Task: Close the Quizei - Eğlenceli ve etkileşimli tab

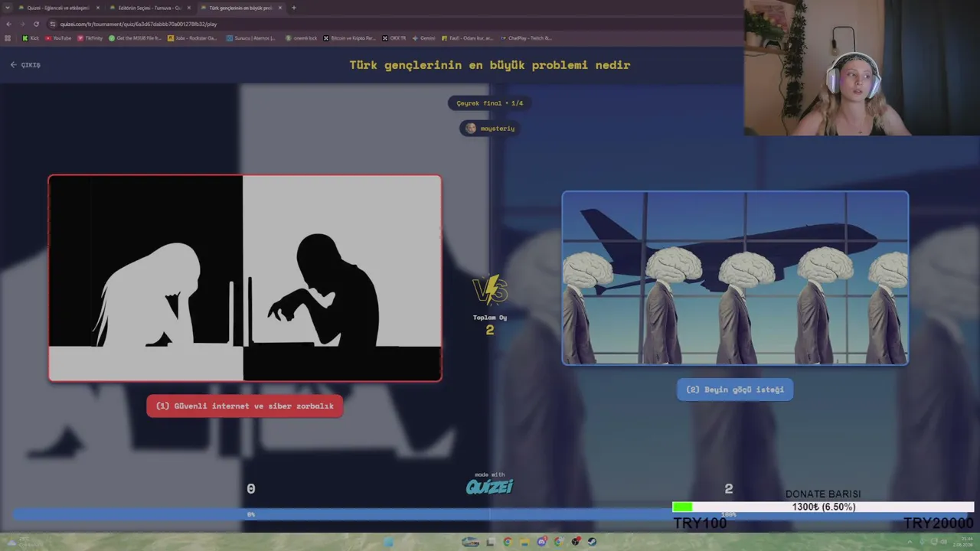Action: 98,8
